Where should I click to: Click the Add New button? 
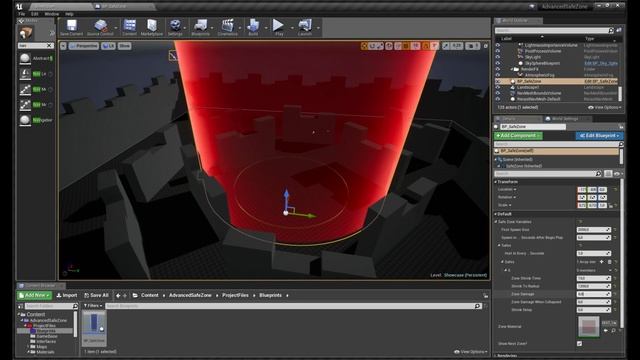35,295
